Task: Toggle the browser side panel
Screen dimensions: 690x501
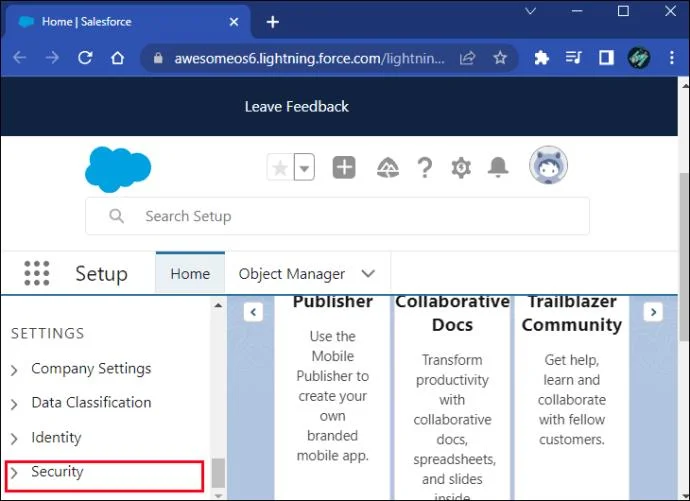Action: coord(606,58)
